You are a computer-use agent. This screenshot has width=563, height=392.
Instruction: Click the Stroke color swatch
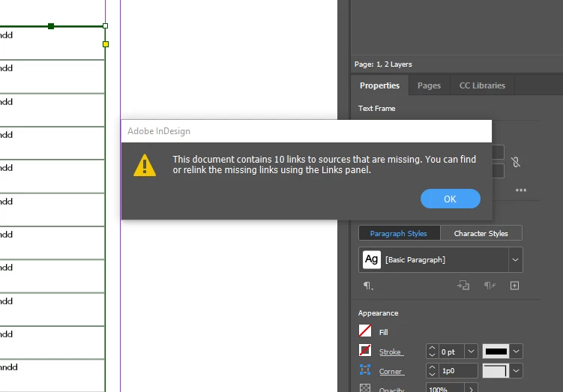point(365,350)
